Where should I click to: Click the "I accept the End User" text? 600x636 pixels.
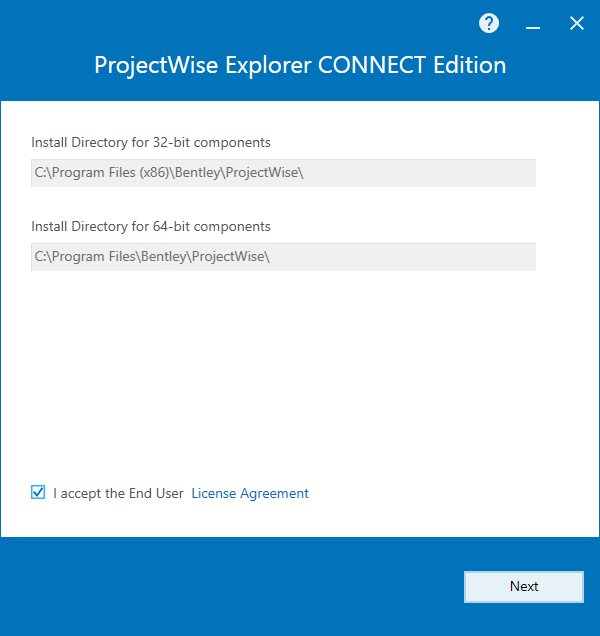point(118,493)
